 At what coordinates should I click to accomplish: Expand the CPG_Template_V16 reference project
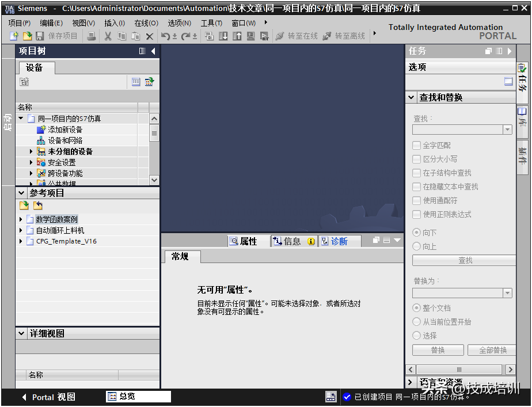pos(21,241)
